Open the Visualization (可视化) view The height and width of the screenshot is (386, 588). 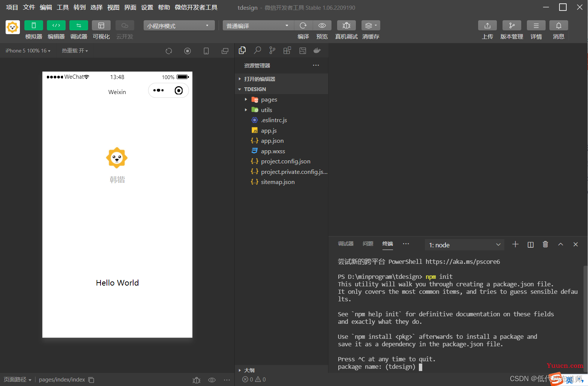(101, 25)
